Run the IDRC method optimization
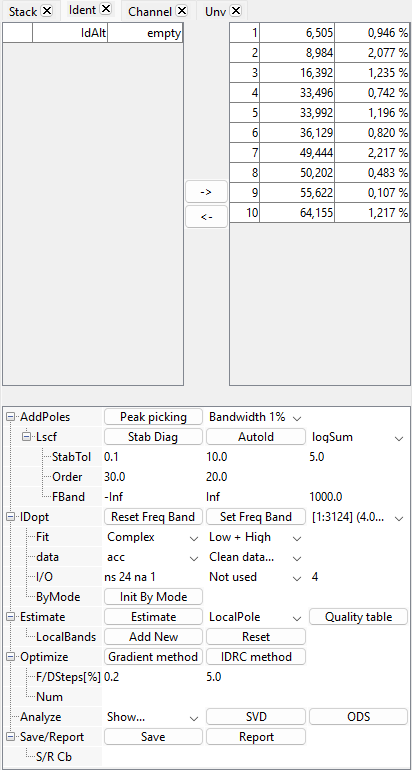 (256, 657)
